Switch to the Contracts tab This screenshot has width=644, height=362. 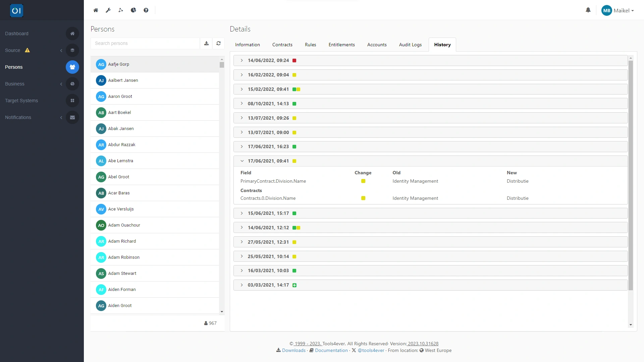coord(282,45)
